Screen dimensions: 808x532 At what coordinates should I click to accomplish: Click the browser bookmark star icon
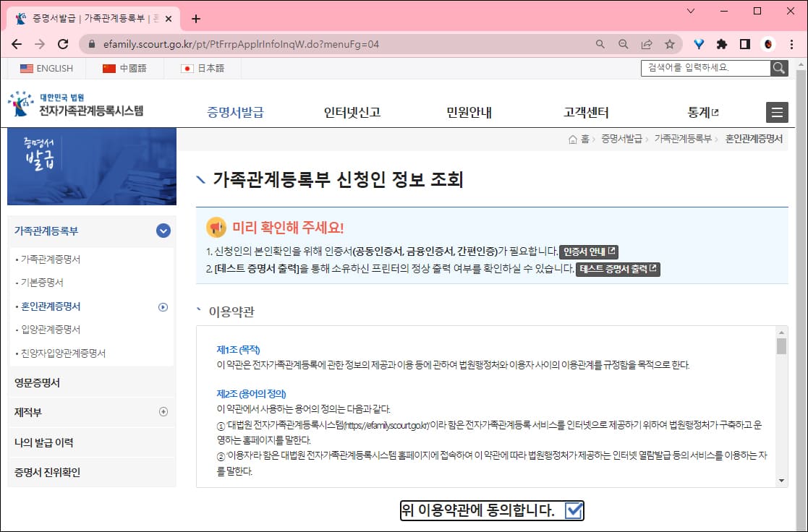(x=671, y=43)
